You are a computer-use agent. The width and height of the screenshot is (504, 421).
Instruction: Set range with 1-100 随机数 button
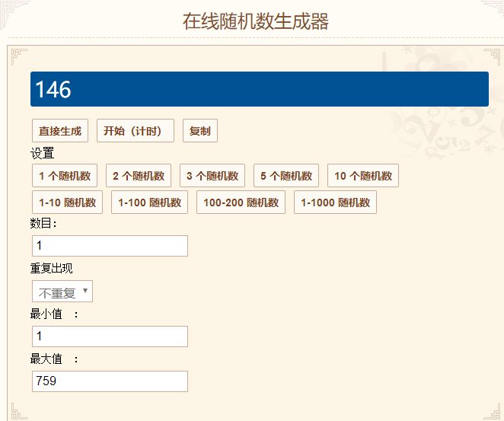pyautogui.click(x=149, y=203)
